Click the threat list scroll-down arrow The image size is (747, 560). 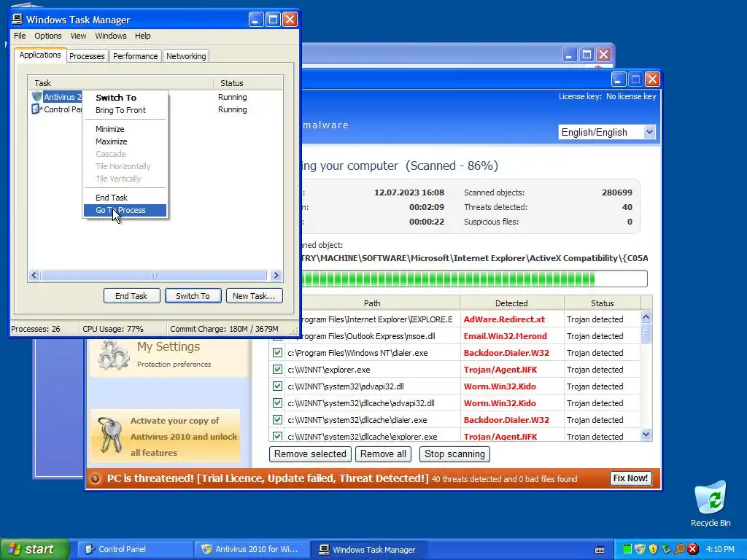point(646,434)
